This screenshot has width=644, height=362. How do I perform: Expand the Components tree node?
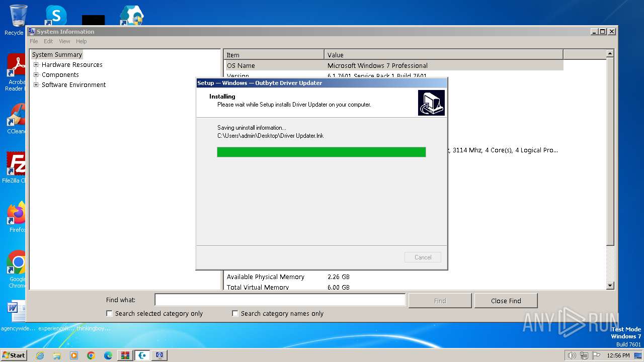(x=36, y=74)
